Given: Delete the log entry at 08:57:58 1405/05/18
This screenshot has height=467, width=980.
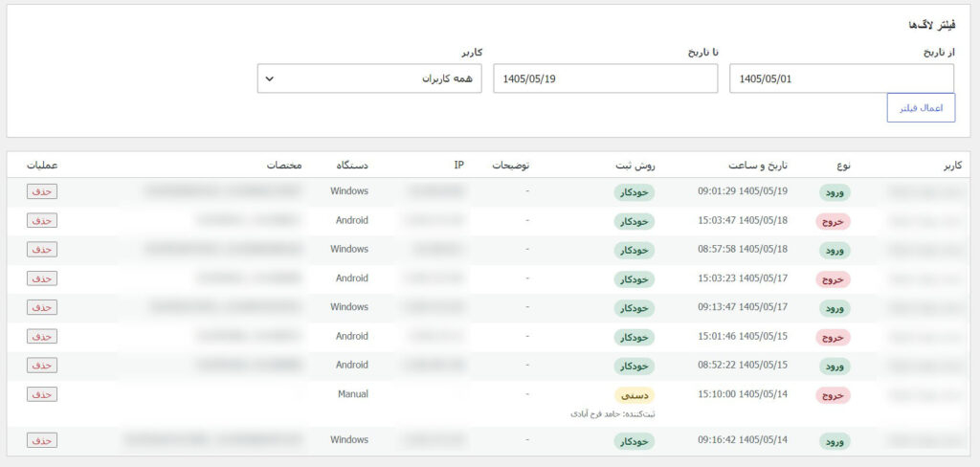Looking at the screenshot, I should tap(42, 249).
